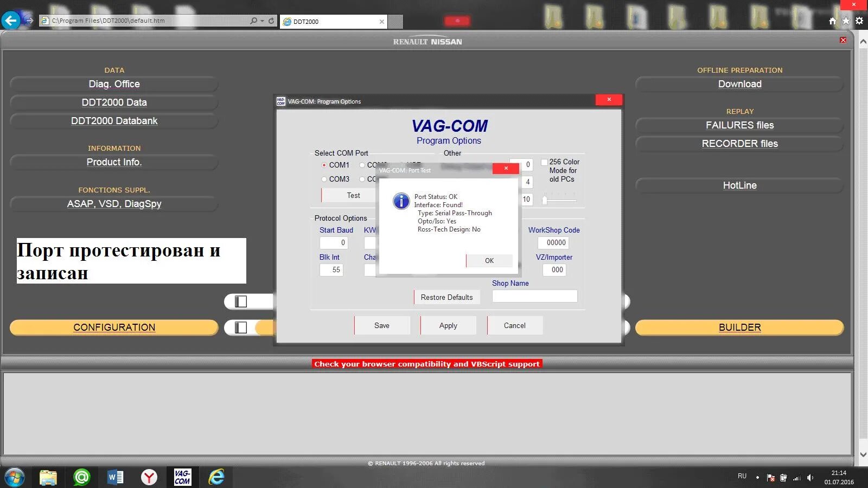868x488 pixels.
Task: Click the page scrollbar up arrow
Action: tap(863, 41)
